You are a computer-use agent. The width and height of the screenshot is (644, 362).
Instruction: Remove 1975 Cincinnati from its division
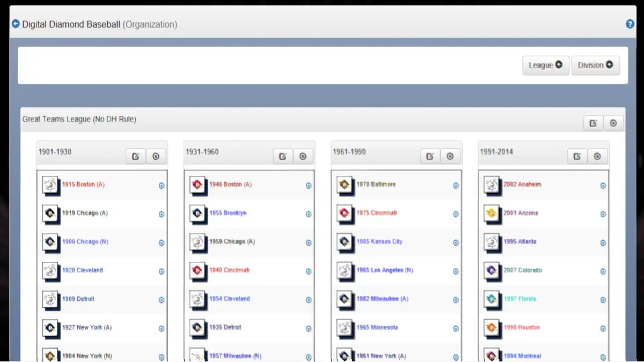(x=455, y=214)
